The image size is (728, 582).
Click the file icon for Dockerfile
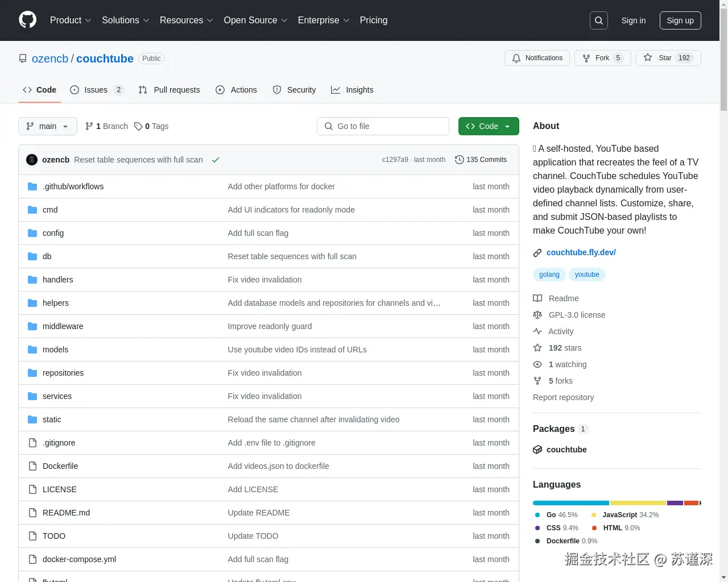[x=32, y=466]
